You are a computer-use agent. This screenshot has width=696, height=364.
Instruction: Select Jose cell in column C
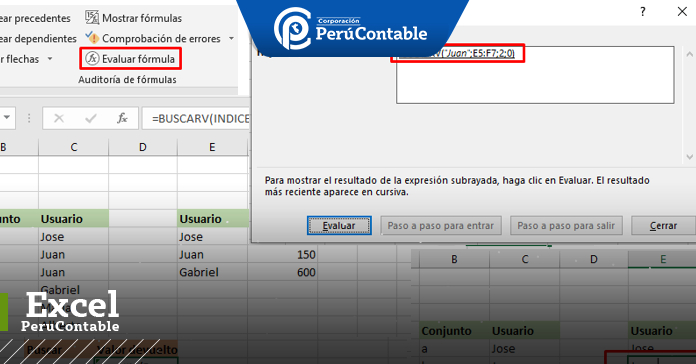point(73,237)
